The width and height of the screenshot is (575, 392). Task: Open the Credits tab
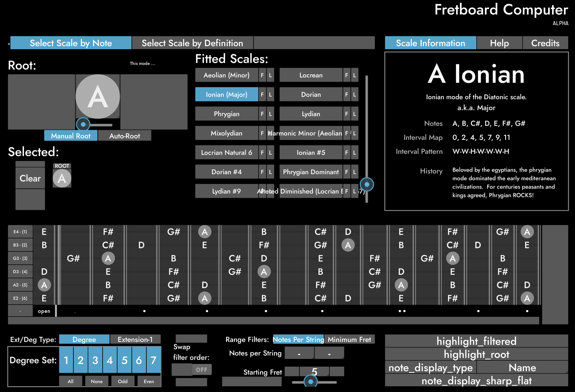pos(545,43)
